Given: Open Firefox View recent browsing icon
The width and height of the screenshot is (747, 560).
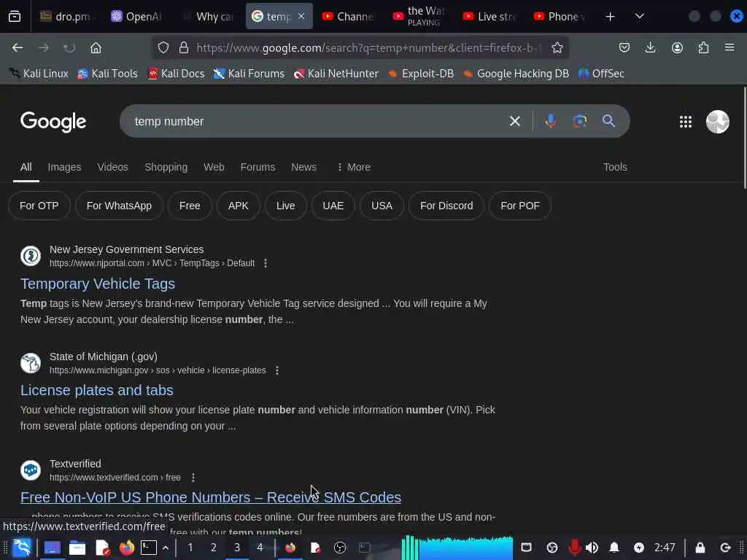Looking at the screenshot, I should (15, 17).
